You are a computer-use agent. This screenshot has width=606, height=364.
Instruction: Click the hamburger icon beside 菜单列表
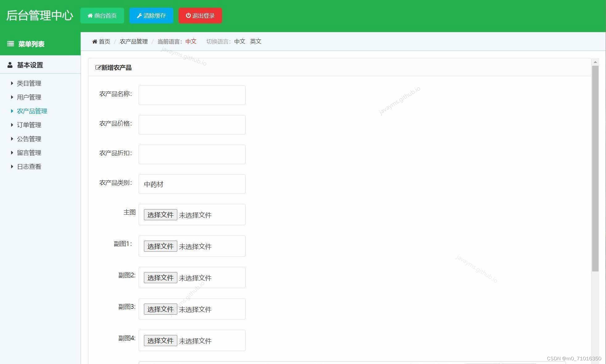click(x=11, y=44)
